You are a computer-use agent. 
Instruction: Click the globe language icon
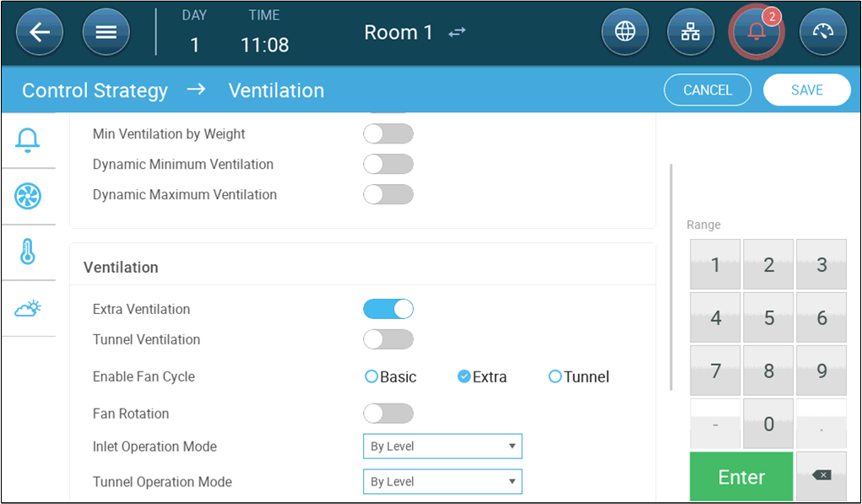(x=625, y=33)
